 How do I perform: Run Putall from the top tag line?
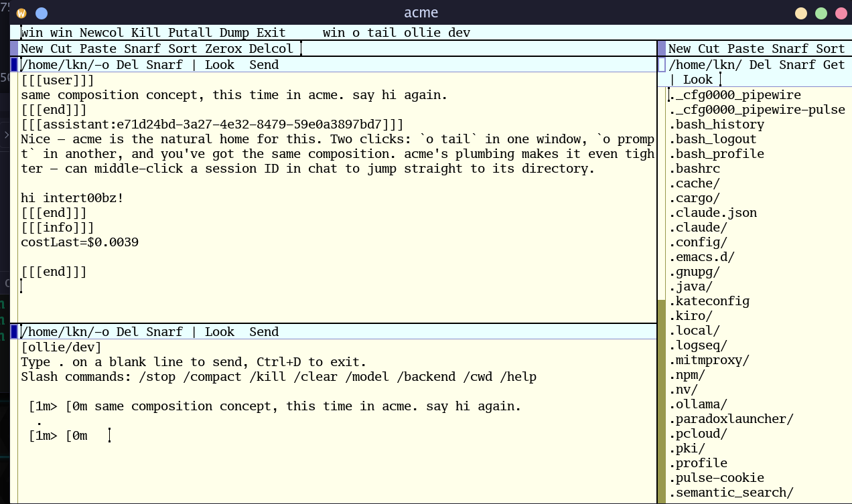pyautogui.click(x=190, y=33)
